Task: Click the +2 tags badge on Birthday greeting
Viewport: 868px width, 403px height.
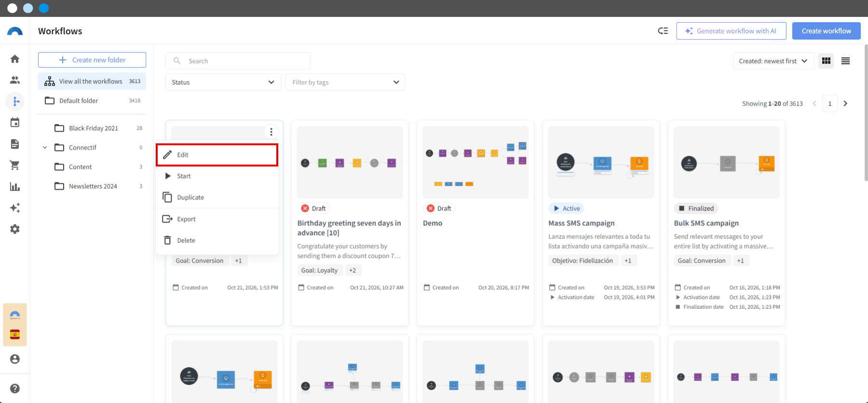Action: pos(353,270)
